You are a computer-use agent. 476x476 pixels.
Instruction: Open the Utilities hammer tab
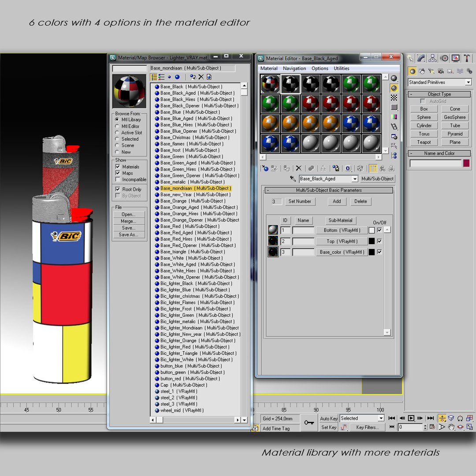click(x=467, y=58)
